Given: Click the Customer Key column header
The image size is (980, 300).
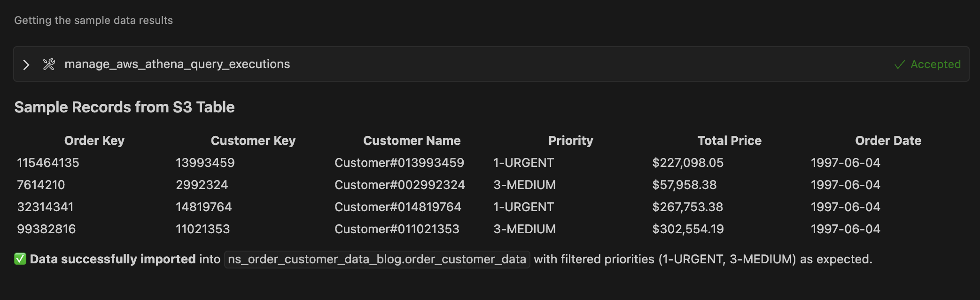Looking at the screenshot, I should (253, 141).
